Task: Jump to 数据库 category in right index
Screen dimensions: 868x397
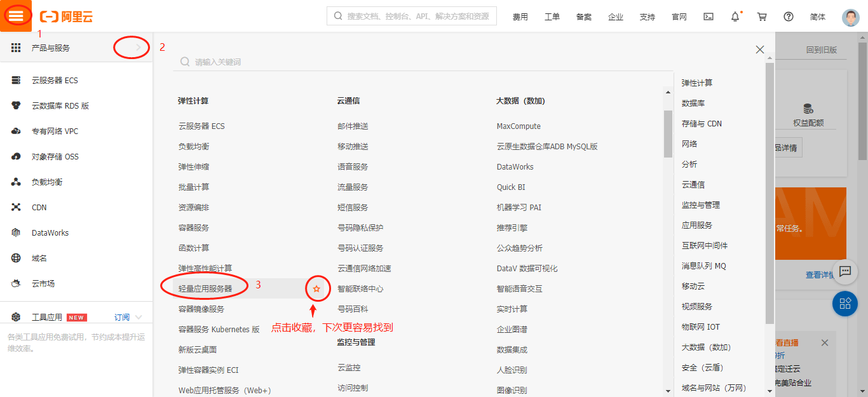Action: tap(693, 104)
